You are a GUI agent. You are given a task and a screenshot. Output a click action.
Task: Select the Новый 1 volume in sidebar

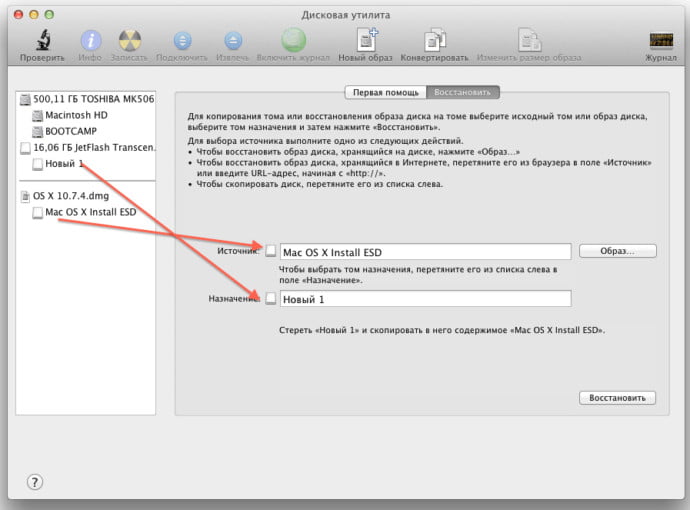click(x=58, y=164)
